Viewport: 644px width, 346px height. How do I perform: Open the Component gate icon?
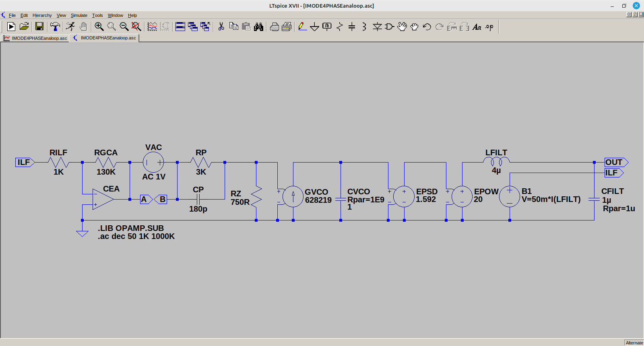click(x=389, y=27)
